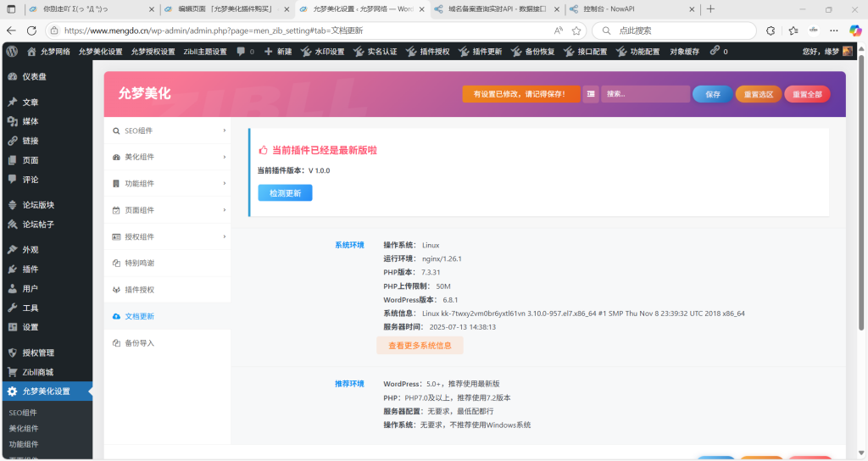
Task: Click the 重置选区 button
Action: (759, 94)
